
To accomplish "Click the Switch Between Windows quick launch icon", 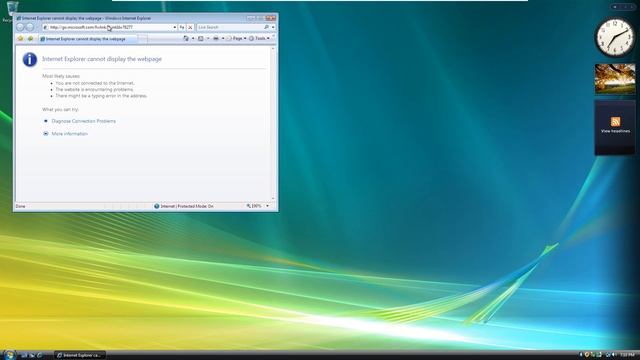I will pyautogui.click(x=32, y=356).
